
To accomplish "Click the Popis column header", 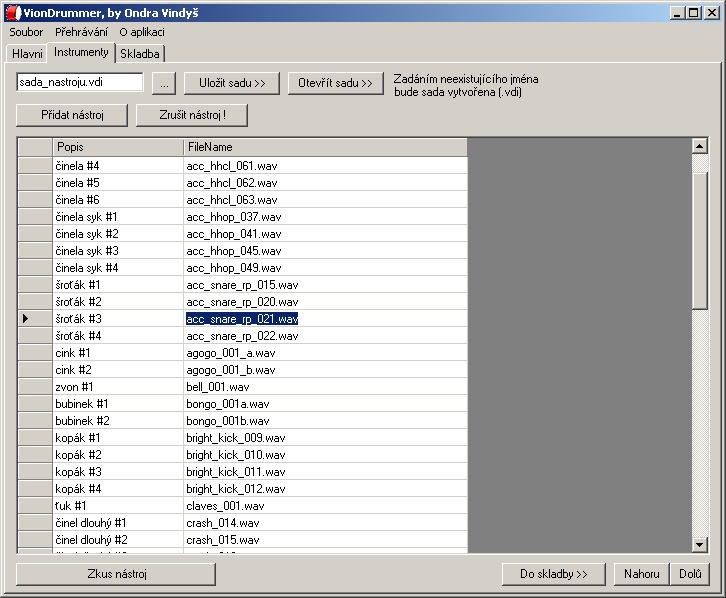I will [117, 147].
